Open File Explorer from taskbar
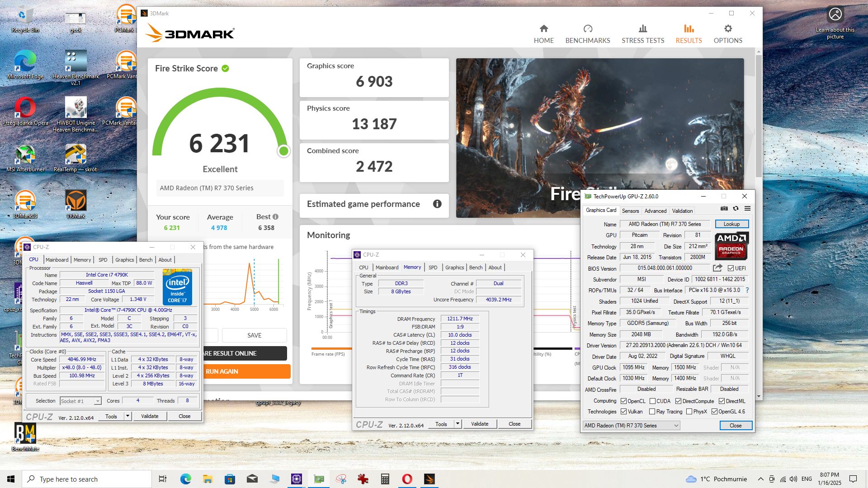868x488 pixels. [x=208, y=479]
